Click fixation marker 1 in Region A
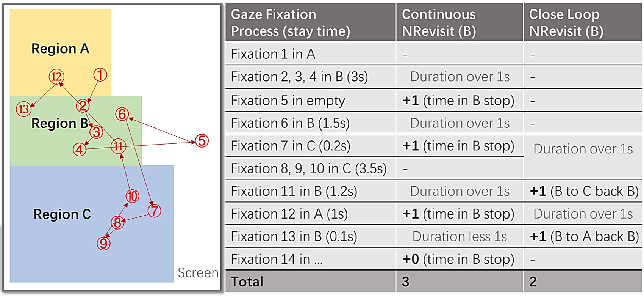Image resolution: width=644 pixels, height=299 pixels. tap(100, 75)
